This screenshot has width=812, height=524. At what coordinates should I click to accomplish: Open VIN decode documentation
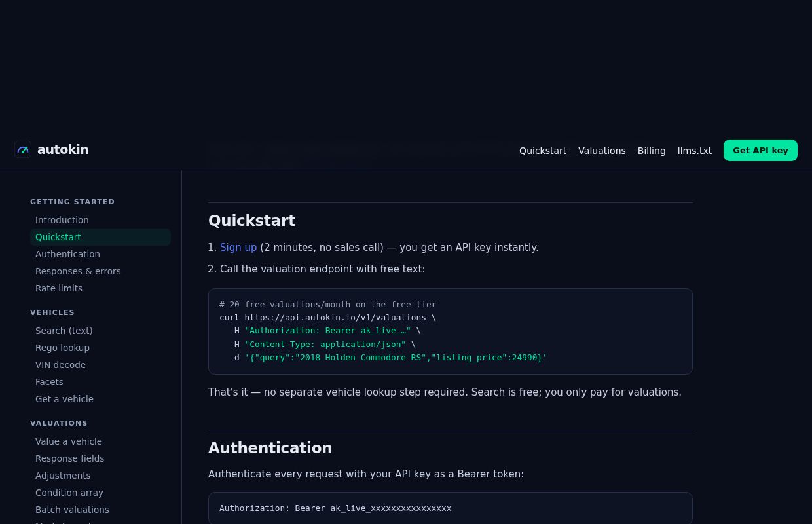(x=100, y=365)
